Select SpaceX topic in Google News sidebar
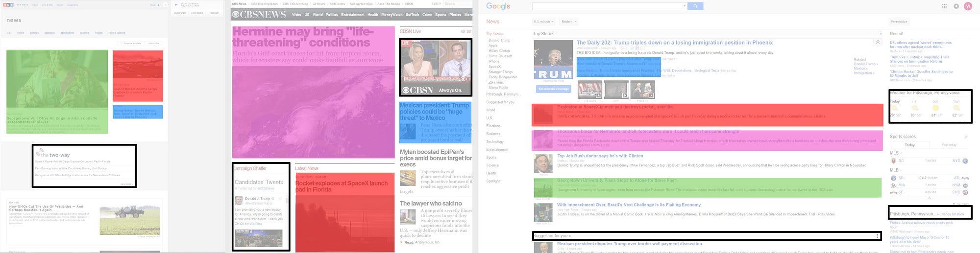The width and height of the screenshot is (980, 253). pos(494,67)
